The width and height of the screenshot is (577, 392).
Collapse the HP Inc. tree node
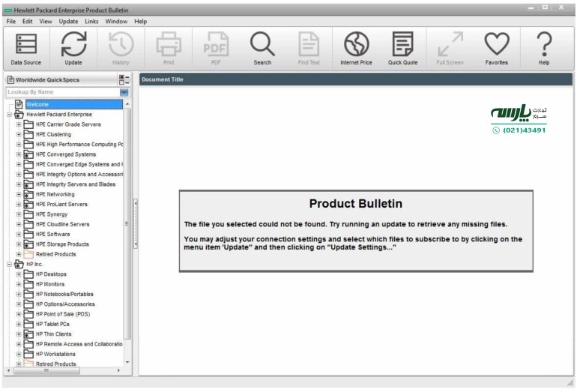pos(9,265)
